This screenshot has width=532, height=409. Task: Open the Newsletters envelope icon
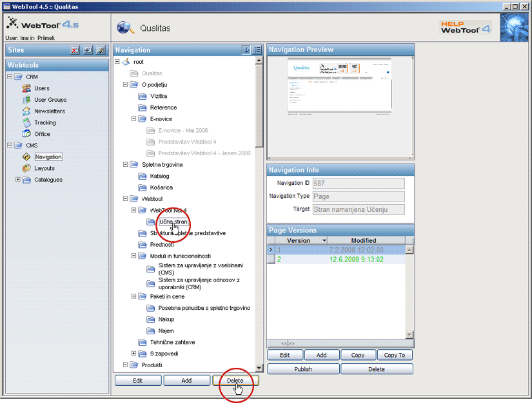point(26,111)
